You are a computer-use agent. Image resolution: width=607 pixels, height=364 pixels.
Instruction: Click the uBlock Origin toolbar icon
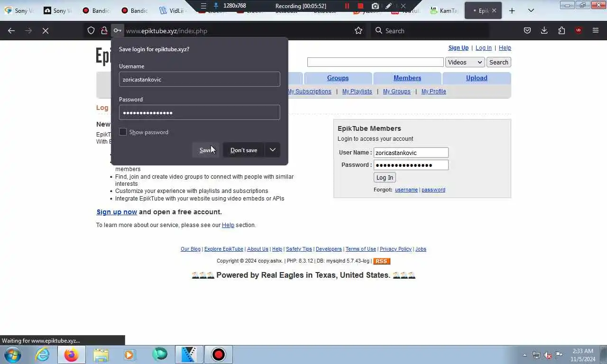pos(579,31)
